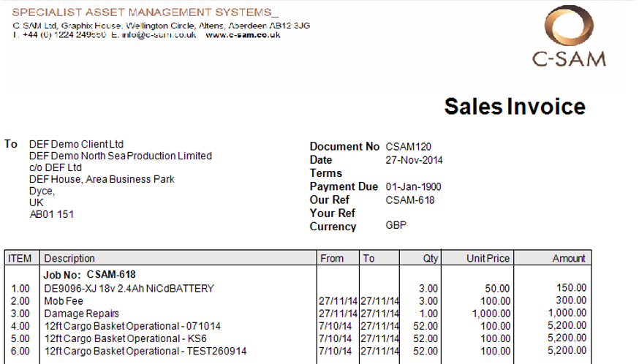Image resolution: width=639 pixels, height=364 pixels.
Task: Click the Mob Fee description
Action: tap(64, 300)
